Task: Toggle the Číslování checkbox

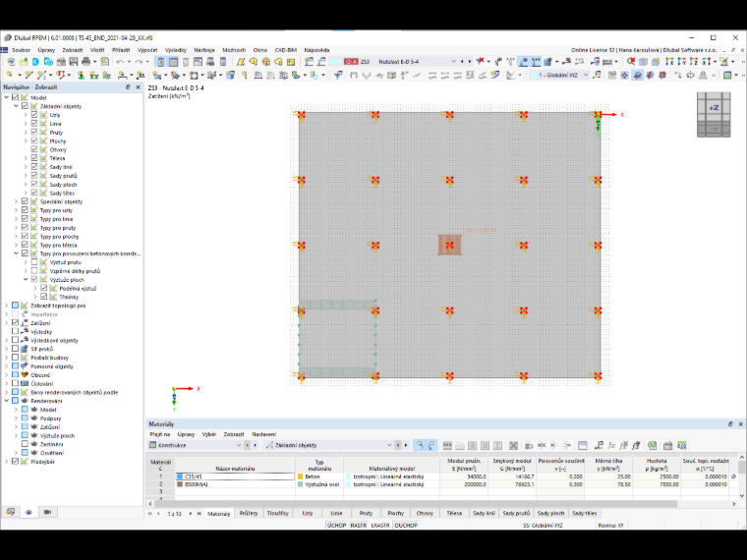Action: point(16,383)
